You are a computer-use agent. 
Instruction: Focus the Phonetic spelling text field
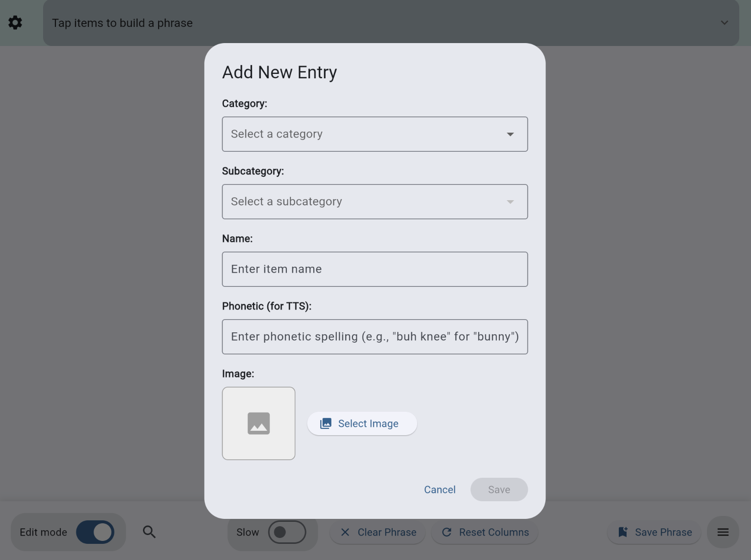tap(375, 337)
